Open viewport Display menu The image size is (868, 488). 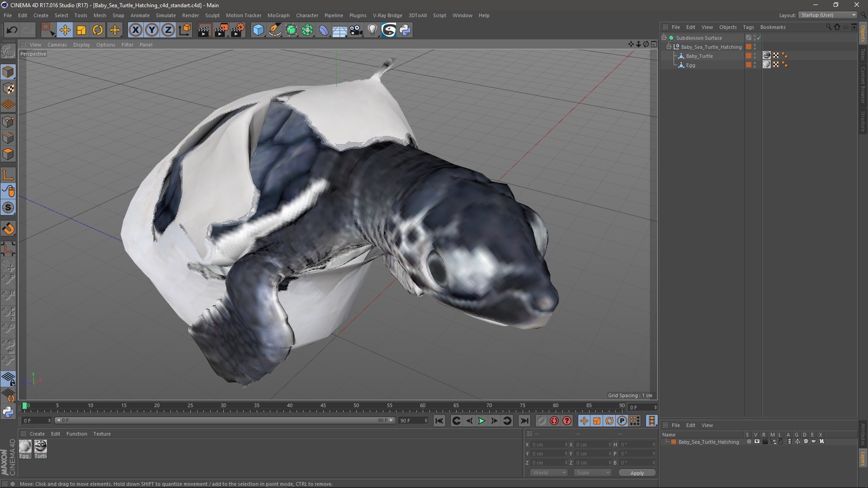[x=81, y=45]
